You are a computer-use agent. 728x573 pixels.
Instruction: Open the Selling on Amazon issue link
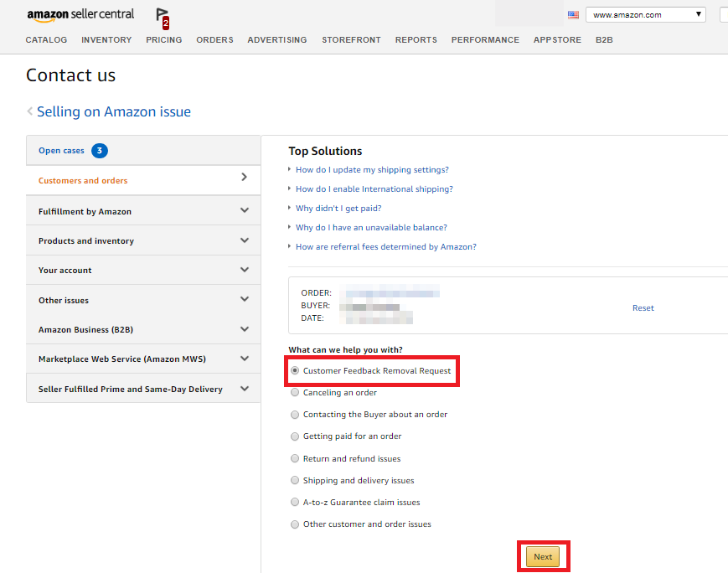(x=114, y=112)
